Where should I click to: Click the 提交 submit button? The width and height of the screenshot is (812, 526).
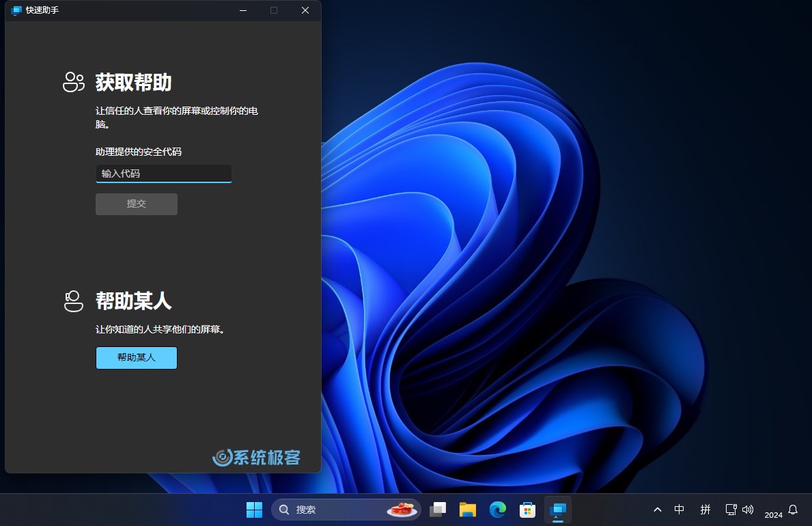tap(137, 204)
